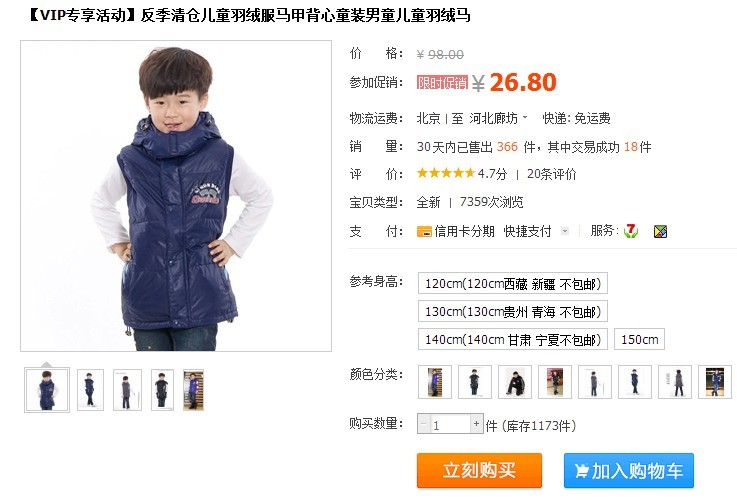Decrease purchase quantity with minus button

click(x=423, y=424)
